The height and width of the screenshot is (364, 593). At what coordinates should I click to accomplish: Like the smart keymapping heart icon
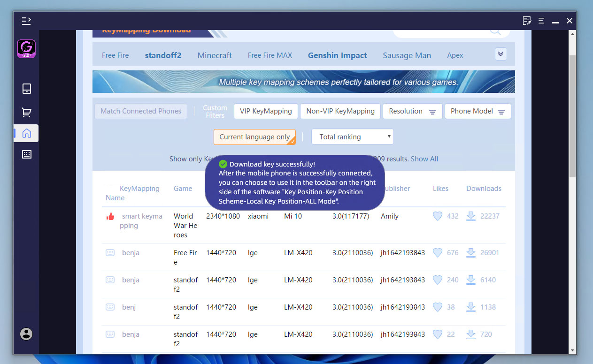point(438,216)
